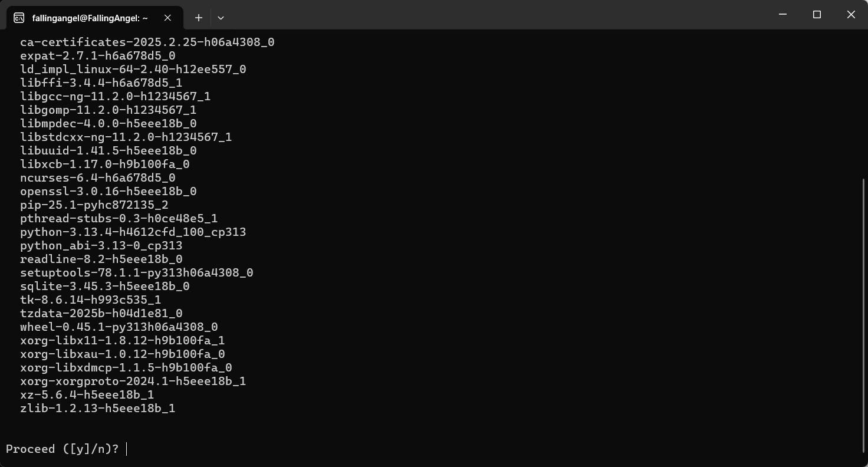
Task: Click the xorg-xorgproto-2024.1 package line
Action: click(133, 381)
